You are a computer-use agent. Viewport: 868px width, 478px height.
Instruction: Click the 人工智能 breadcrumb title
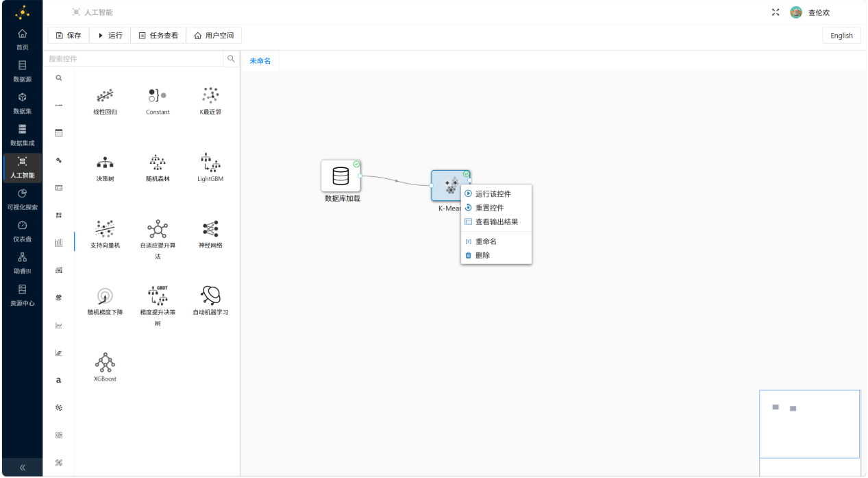[99, 12]
